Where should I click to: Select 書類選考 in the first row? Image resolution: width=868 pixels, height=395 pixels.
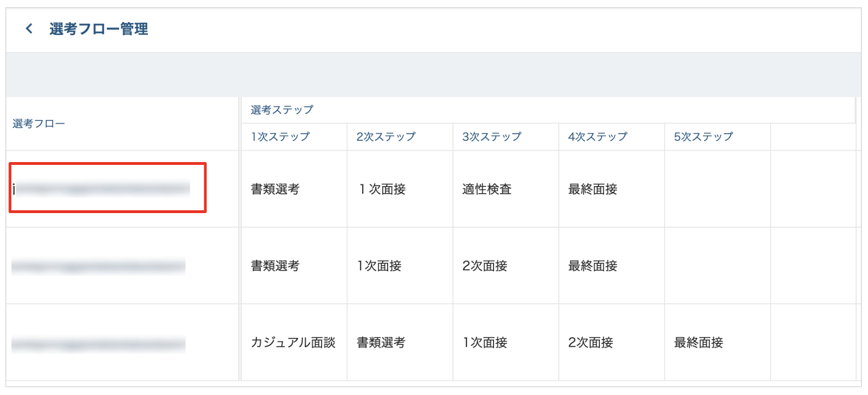(275, 189)
